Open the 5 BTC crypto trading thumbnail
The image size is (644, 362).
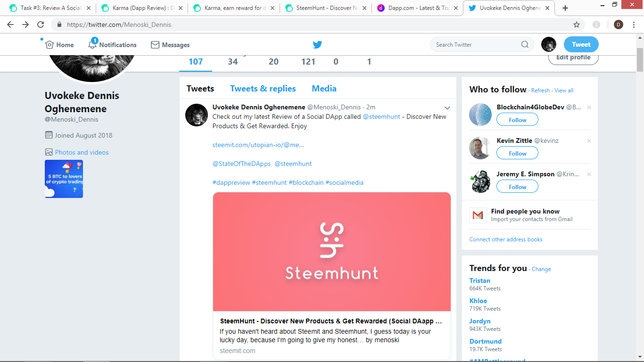click(64, 179)
